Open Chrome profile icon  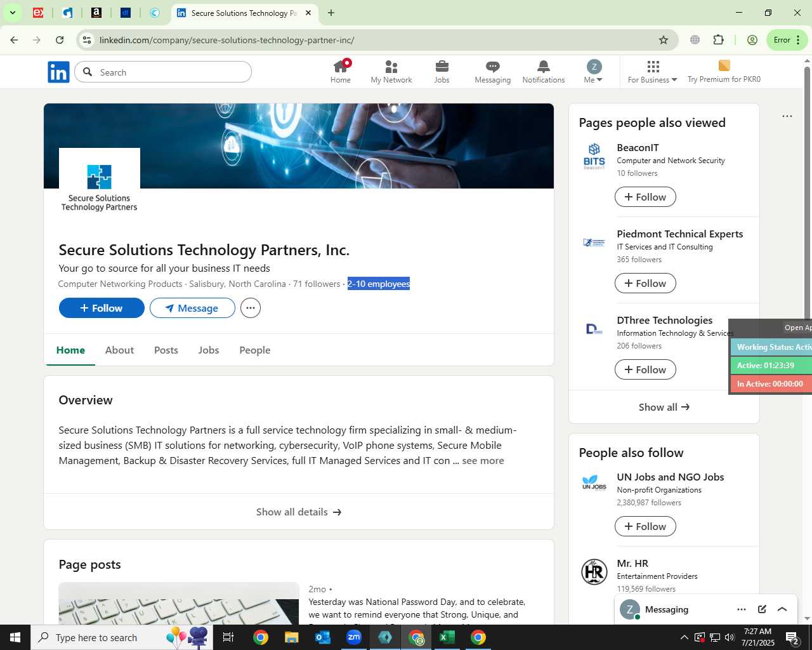click(752, 40)
